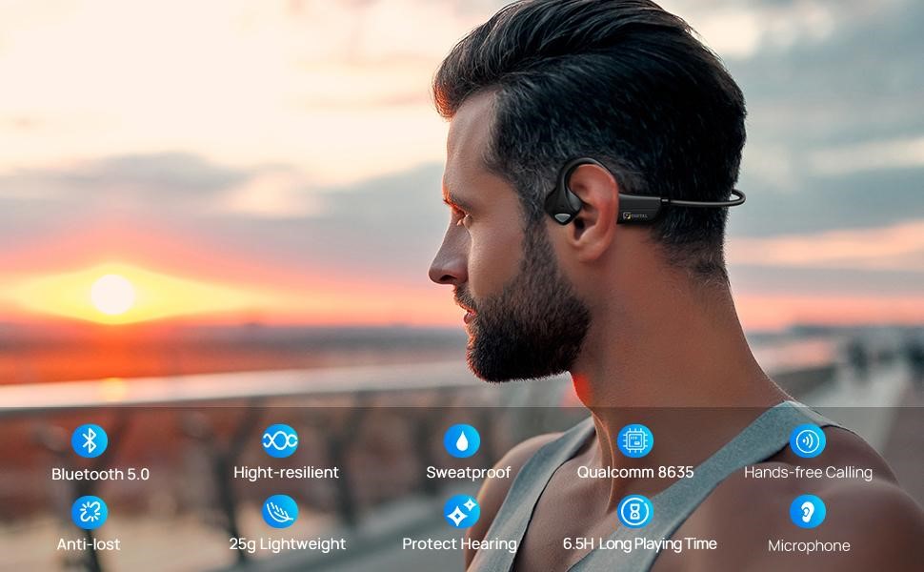Select the "Hands-free Calling" text label
Image resolution: width=924 pixels, height=572 pixels.
[x=808, y=472]
